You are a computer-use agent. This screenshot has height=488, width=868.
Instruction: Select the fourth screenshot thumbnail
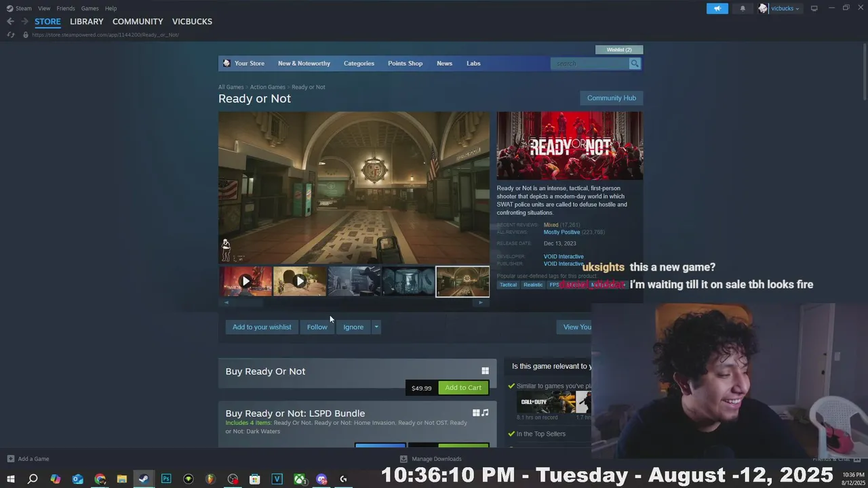pos(408,281)
